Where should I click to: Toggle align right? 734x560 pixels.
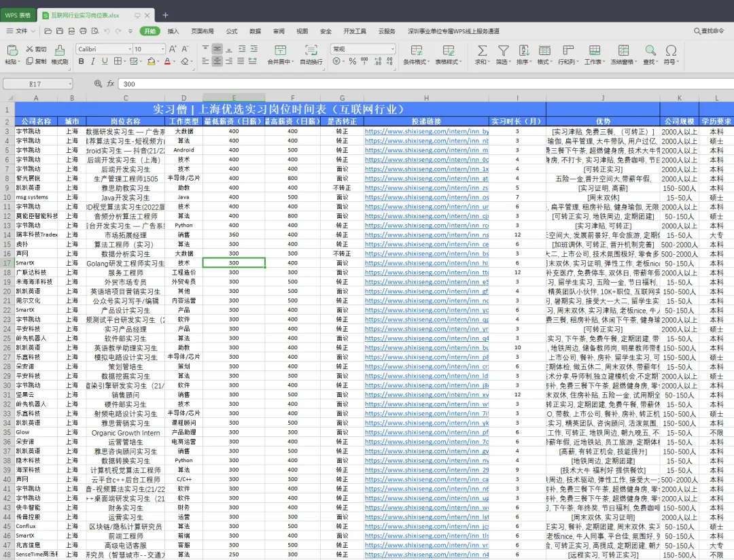tap(229, 61)
